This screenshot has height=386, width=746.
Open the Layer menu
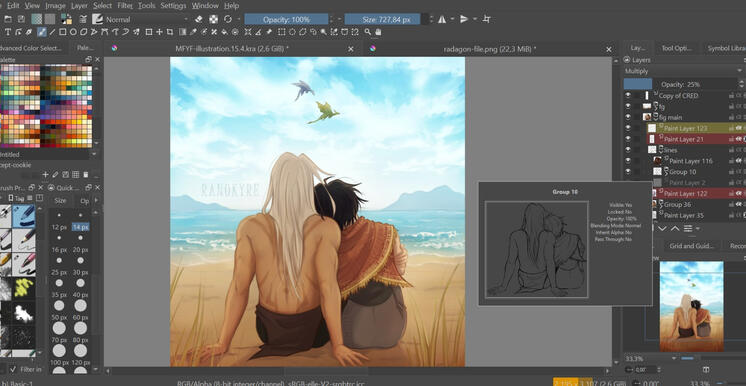(x=79, y=6)
